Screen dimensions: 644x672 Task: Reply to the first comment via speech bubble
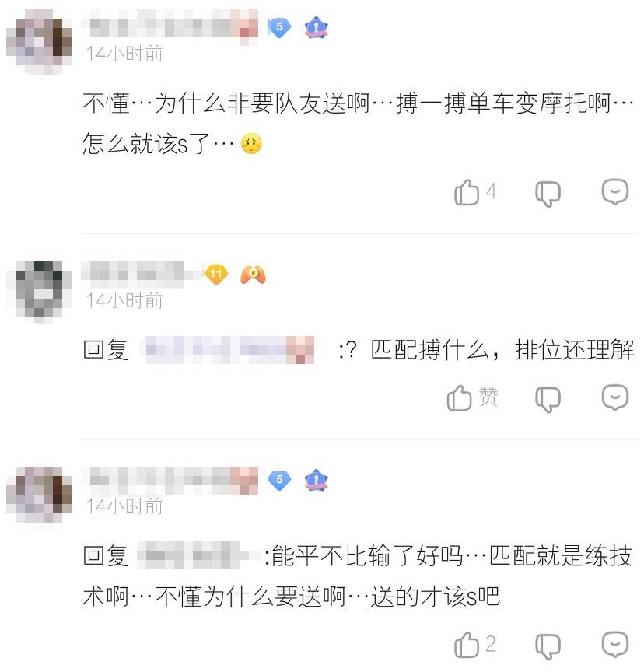click(615, 191)
